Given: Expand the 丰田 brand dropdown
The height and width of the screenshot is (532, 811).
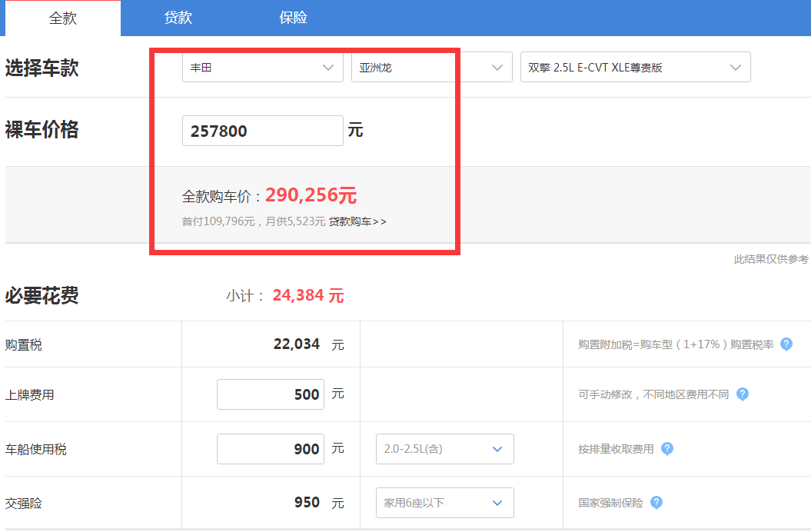Looking at the screenshot, I should pos(263,68).
